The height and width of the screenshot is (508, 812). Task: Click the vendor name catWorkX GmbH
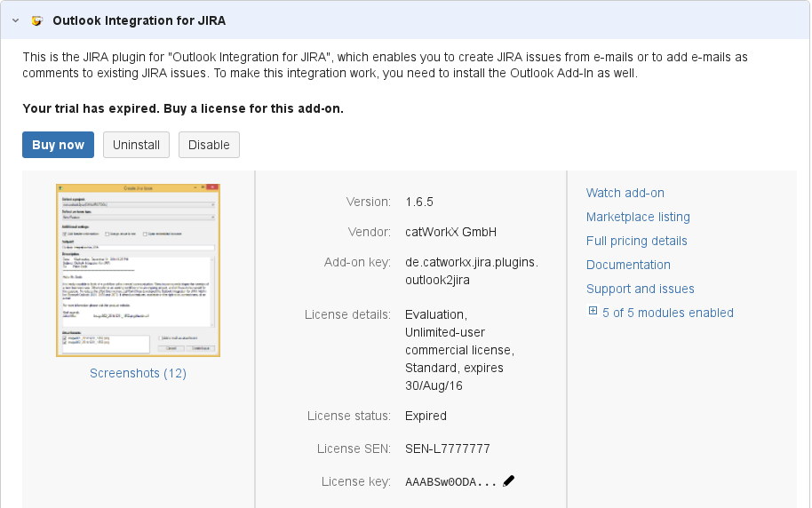(450, 232)
